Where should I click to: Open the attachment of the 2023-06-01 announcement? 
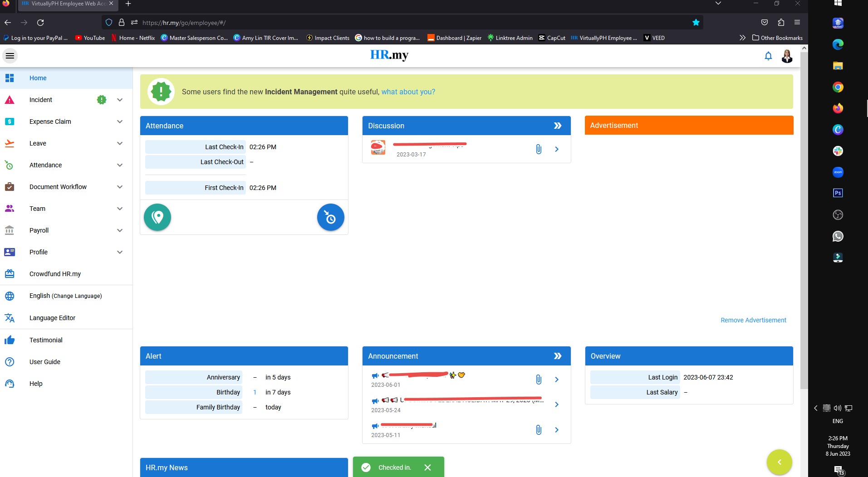click(x=539, y=380)
